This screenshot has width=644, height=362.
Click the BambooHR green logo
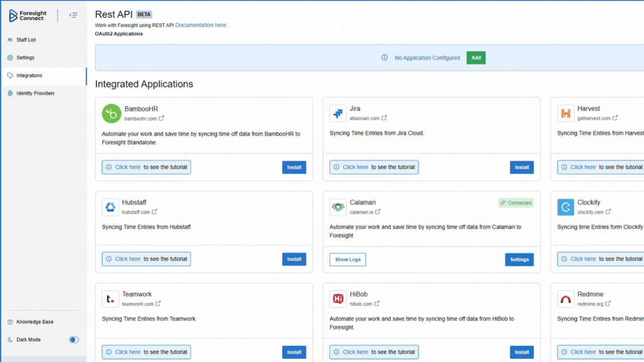(x=111, y=114)
